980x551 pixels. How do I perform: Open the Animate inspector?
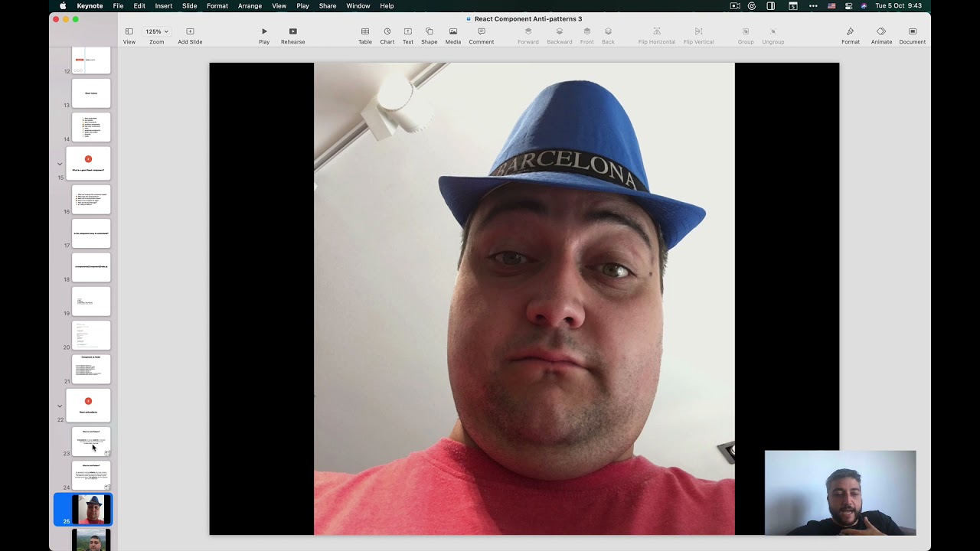coord(881,36)
